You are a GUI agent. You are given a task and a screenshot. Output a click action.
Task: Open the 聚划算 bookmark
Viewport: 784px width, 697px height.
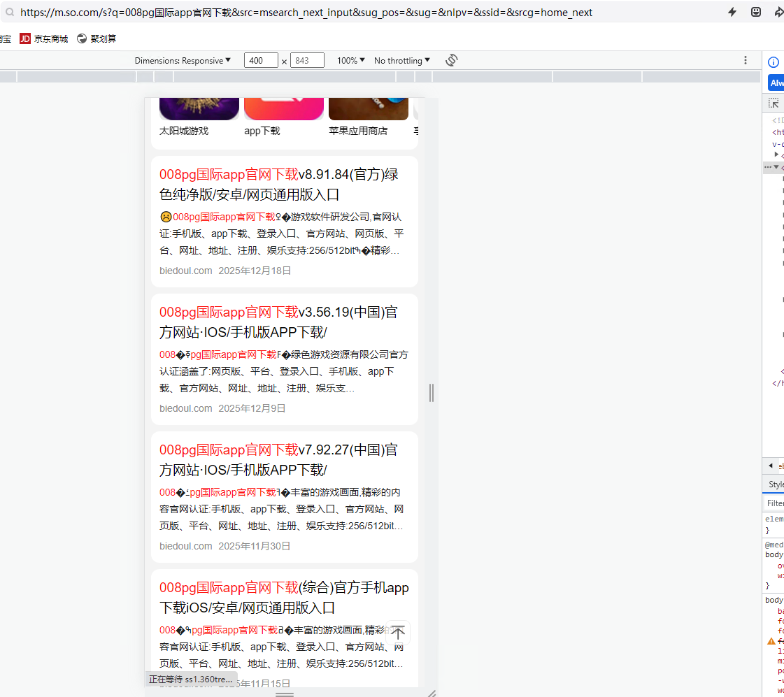pyautogui.click(x=97, y=38)
